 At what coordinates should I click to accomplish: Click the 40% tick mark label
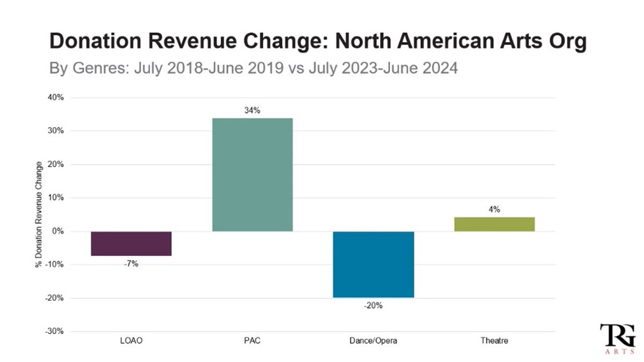pyautogui.click(x=54, y=98)
